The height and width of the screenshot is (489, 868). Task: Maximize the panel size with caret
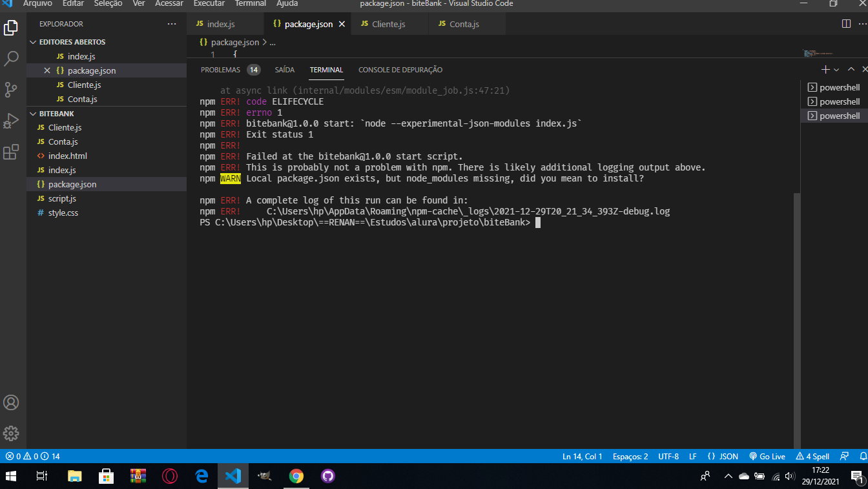[x=851, y=69]
